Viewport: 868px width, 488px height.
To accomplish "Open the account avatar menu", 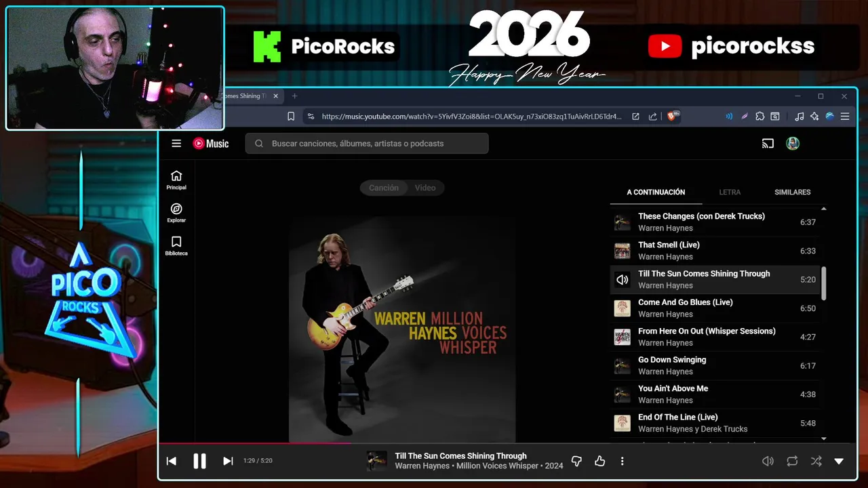I will 793,143.
